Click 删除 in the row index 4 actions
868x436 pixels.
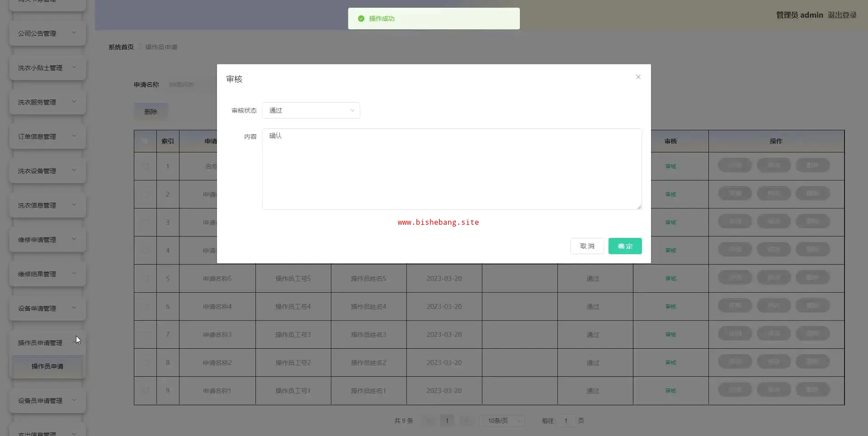point(812,249)
